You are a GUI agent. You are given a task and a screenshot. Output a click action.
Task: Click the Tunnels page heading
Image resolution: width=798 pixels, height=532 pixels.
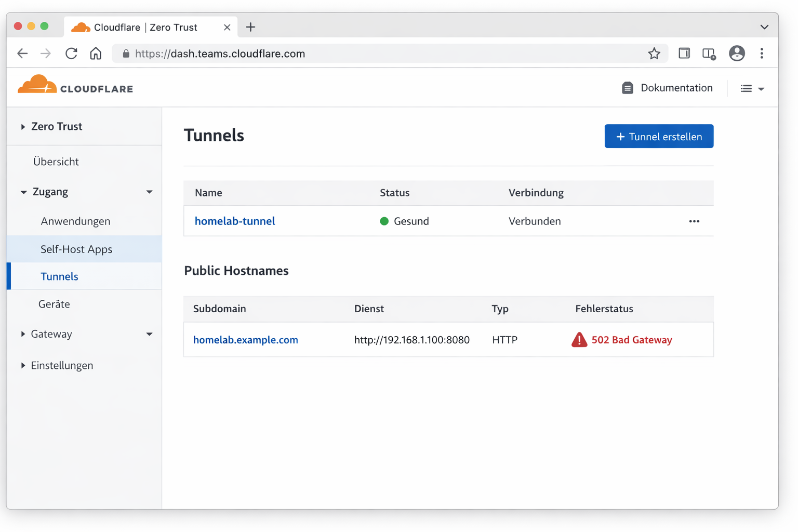click(x=214, y=135)
